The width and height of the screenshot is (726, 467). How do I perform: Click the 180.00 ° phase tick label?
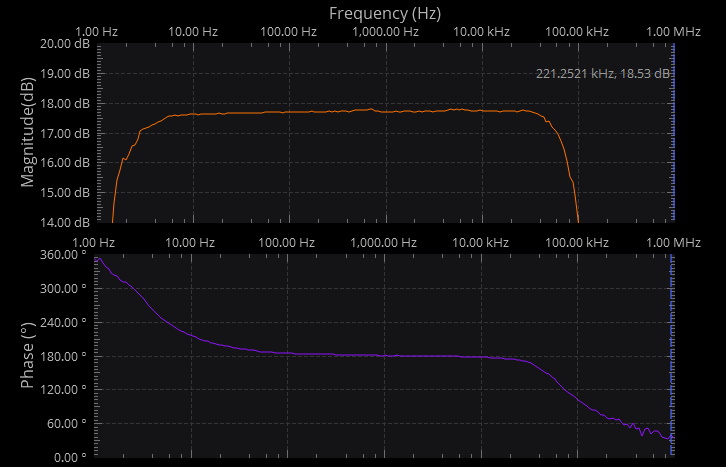63,356
